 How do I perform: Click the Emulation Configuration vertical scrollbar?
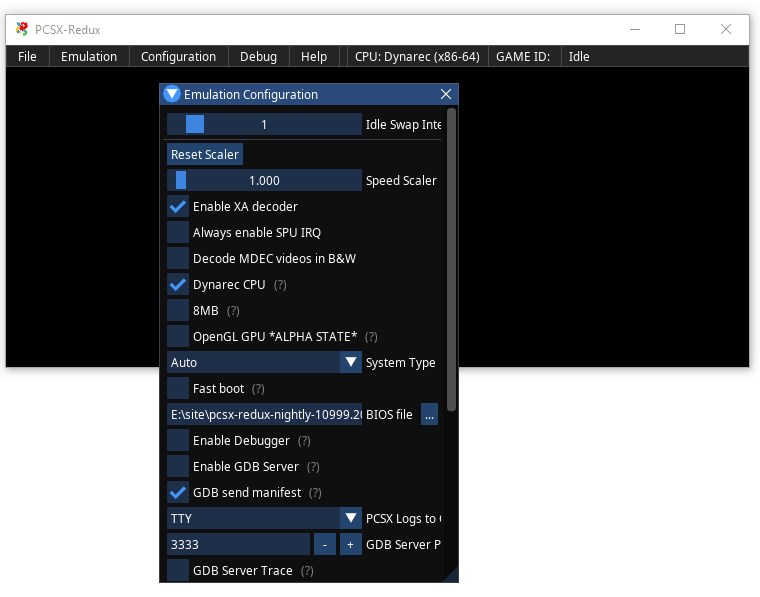[451, 260]
